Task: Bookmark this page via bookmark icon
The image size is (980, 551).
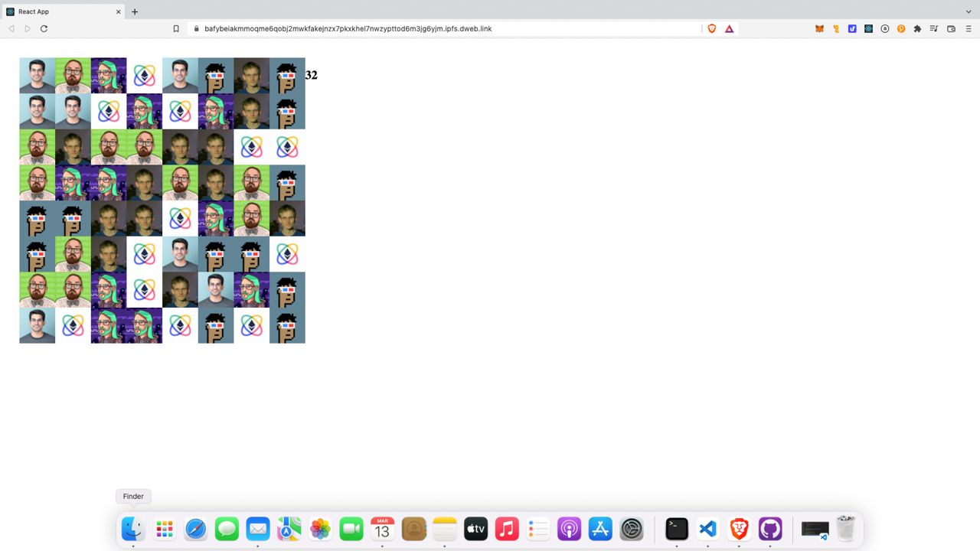Action: 176,28
